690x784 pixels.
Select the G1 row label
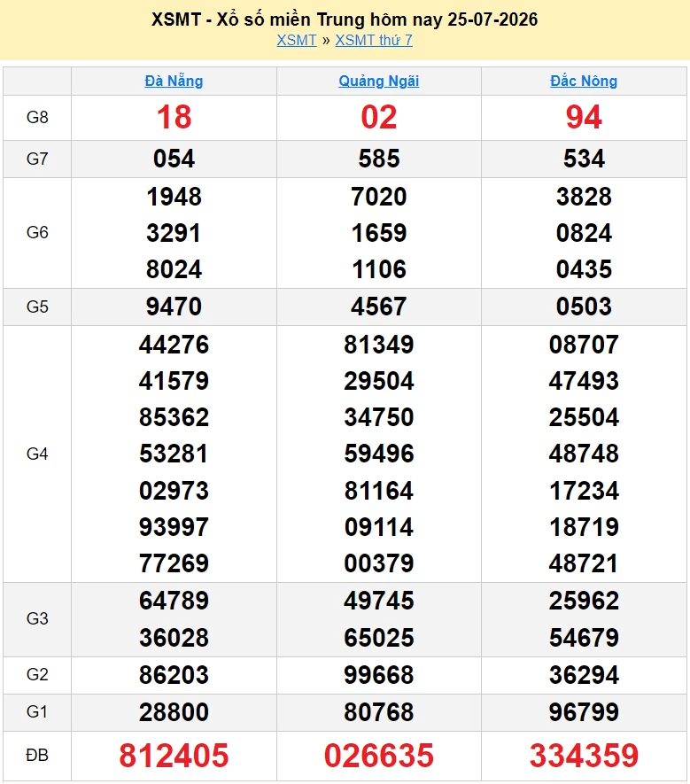pyautogui.click(x=37, y=711)
